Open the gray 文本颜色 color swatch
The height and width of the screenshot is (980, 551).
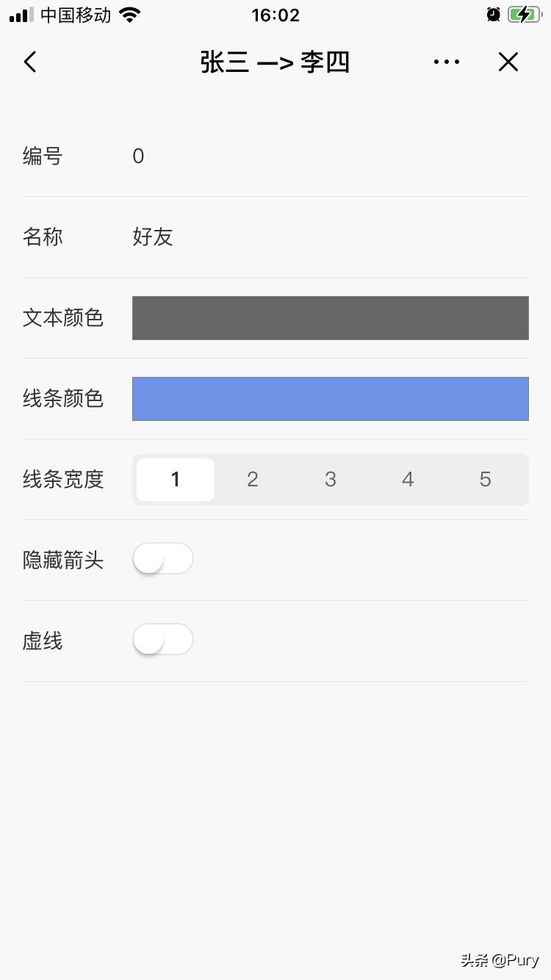[x=330, y=318]
